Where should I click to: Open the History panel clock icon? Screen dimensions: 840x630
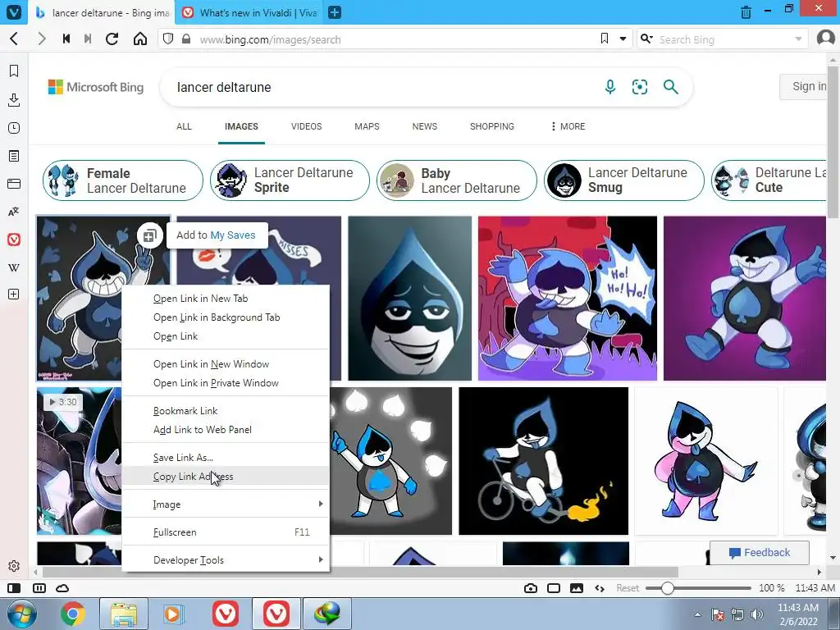[x=14, y=128]
